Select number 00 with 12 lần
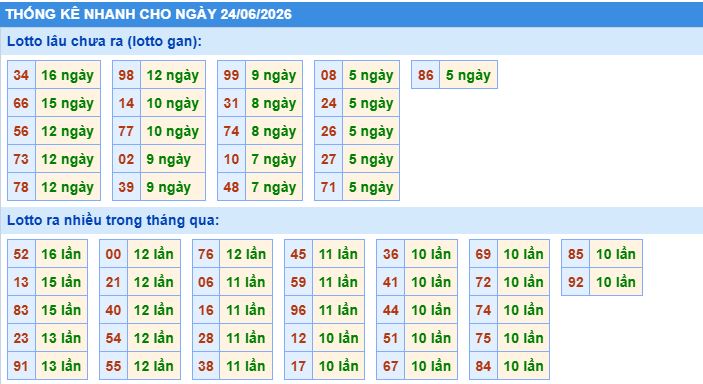The width and height of the screenshot is (703, 384). [113, 254]
